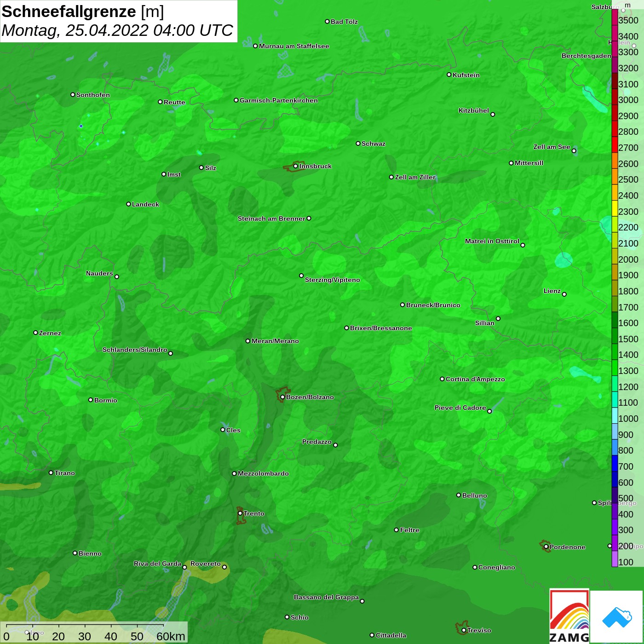This screenshot has height=644, width=644.
Task: Click the Mittersill label
Action: click(x=529, y=163)
